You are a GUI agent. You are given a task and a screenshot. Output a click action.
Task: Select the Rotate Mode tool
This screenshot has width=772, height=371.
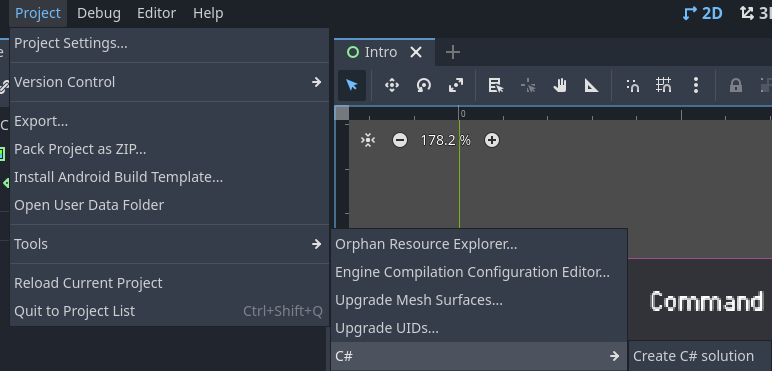424,85
